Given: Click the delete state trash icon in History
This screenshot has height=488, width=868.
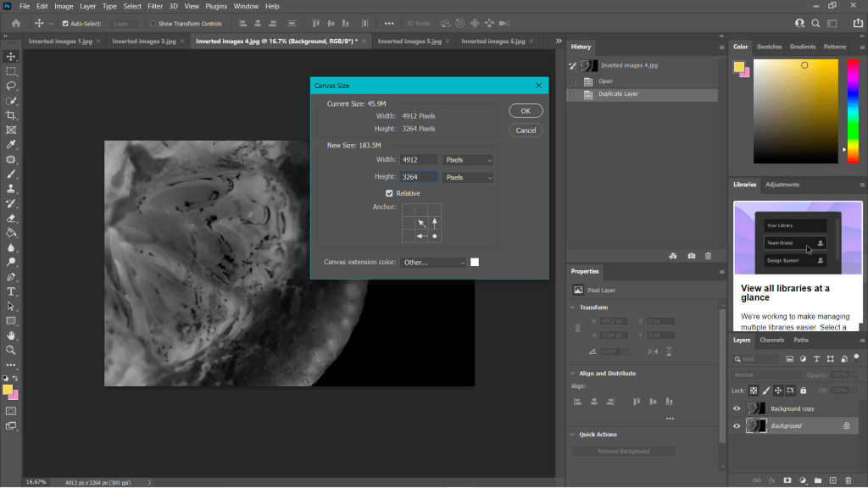Looking at the screenshot, I should [709, 256].
